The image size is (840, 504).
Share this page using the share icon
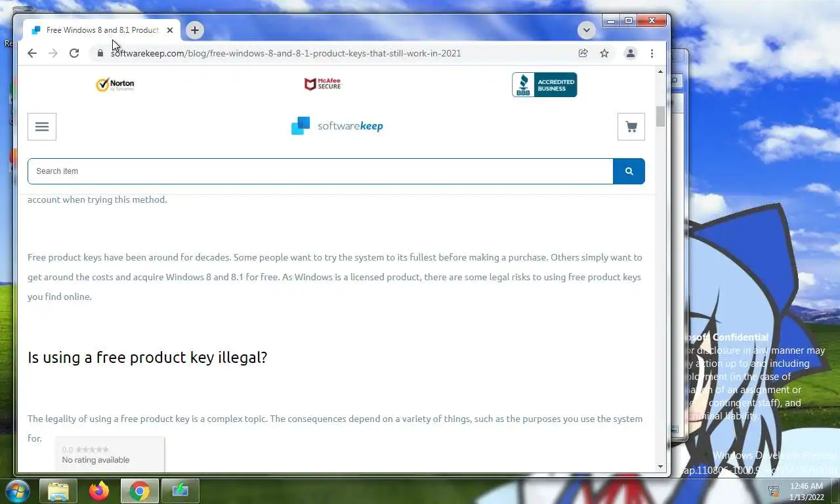pos(583,53)
